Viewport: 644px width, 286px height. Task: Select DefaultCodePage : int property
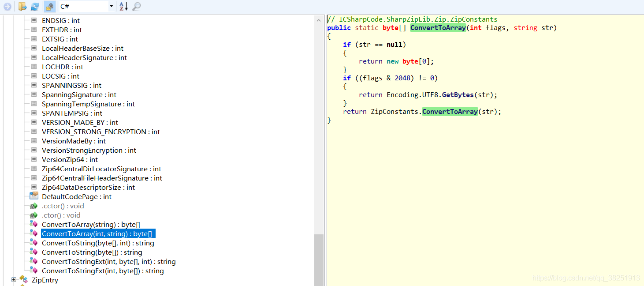tap(77, 196)
